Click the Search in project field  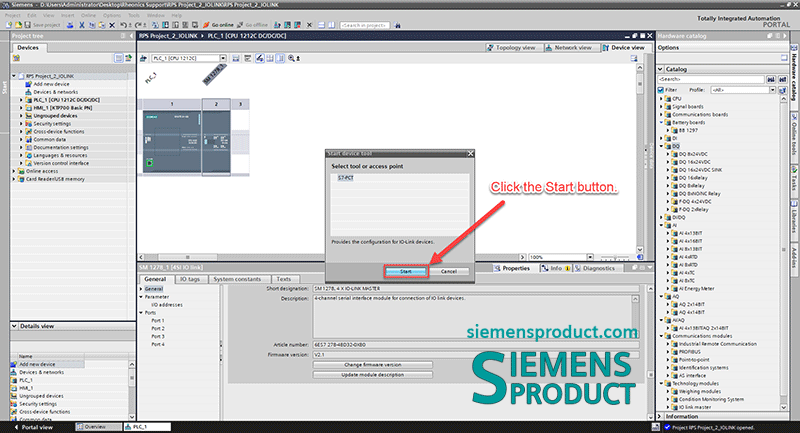click(x=365, y=25)
